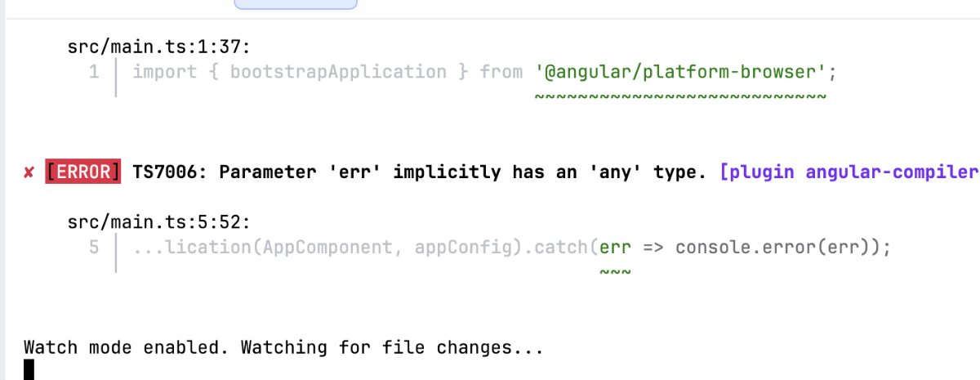Click the terminal block cursor
Screen dimensions: 980x380
point(29,369)
